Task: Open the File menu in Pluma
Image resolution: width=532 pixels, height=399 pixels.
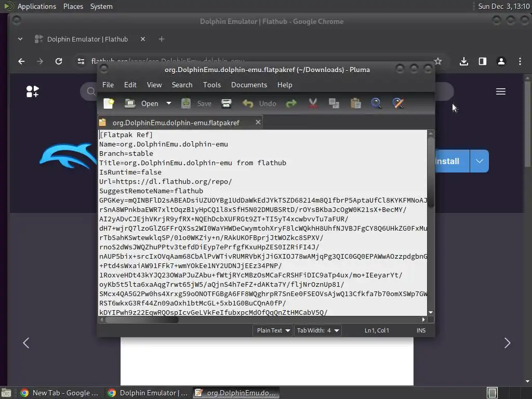Action: click(108, 85)
